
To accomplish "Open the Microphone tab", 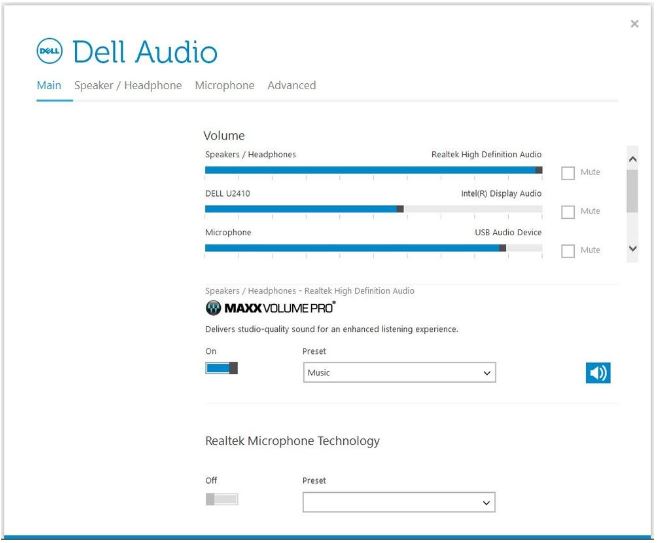I will [x=224, y=85].
